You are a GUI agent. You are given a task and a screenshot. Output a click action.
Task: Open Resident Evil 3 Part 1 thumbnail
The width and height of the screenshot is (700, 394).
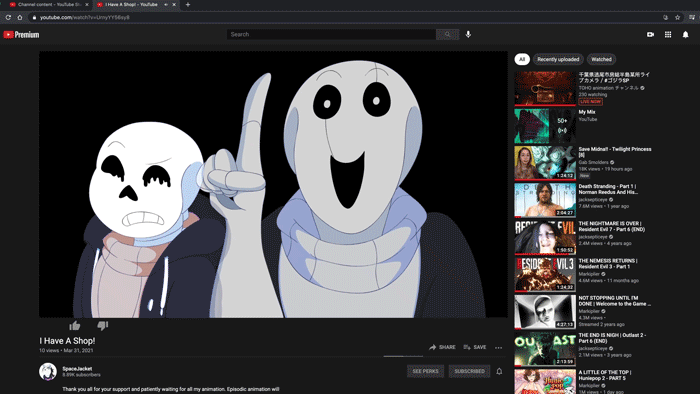pos(545,274)
